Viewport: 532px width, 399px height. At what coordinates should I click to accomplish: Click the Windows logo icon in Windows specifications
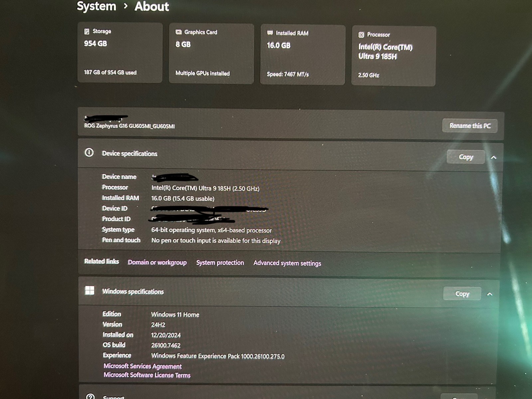pyautogui.click(x=90, y=290)
